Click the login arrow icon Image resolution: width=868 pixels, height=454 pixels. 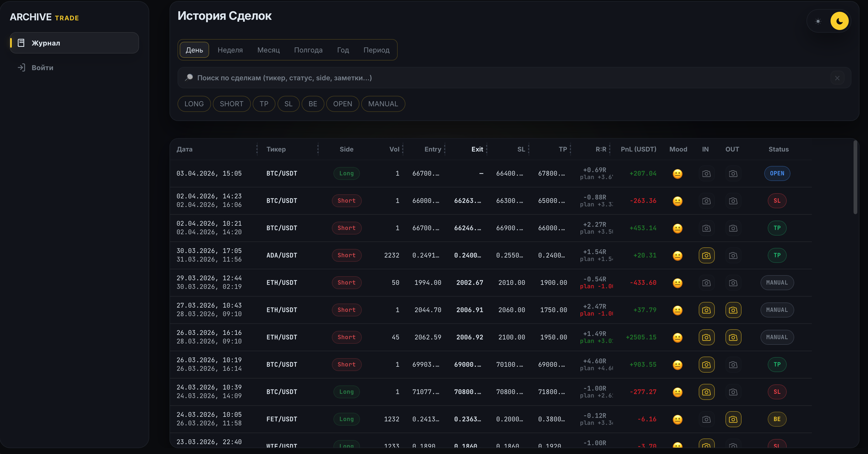coord(21,67)
